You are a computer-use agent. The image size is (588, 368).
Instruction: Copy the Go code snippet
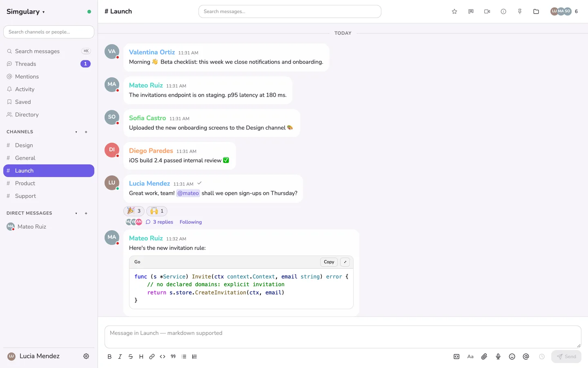[329, 262]
